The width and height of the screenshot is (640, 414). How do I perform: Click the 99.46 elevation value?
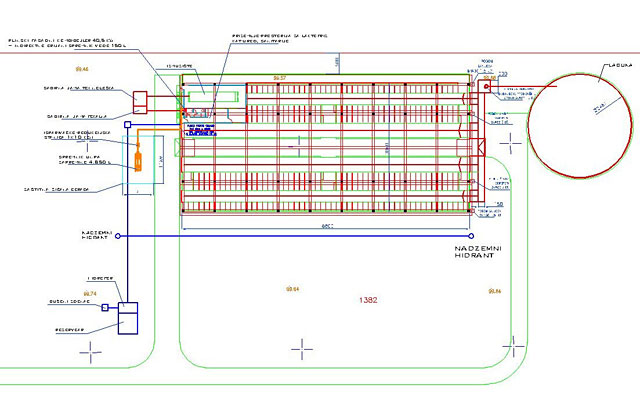pos(82,69)
